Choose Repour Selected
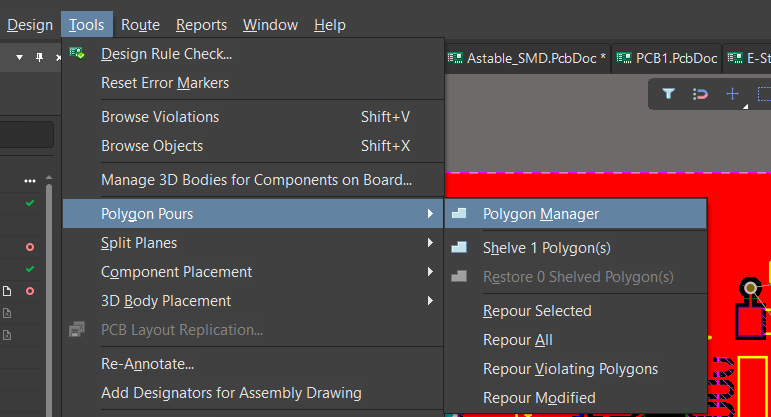The height and width of the screenshot is (417, 771). (576, 310)
